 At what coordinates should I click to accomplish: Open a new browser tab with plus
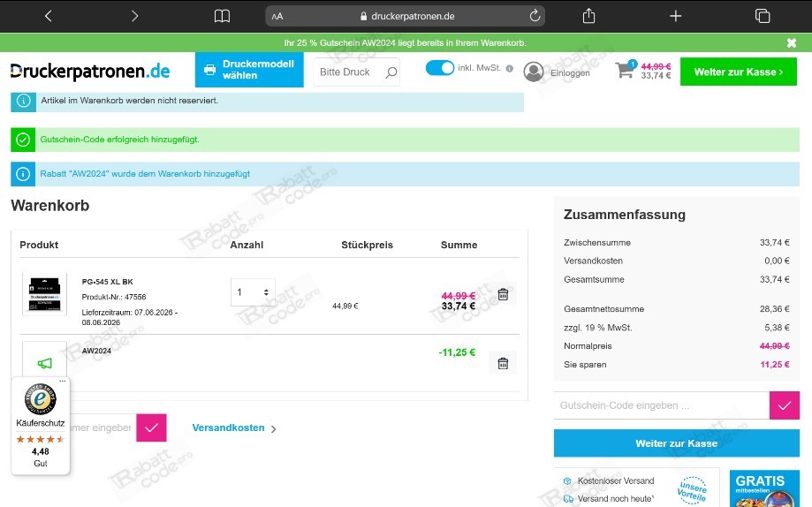tap(675, 16)
